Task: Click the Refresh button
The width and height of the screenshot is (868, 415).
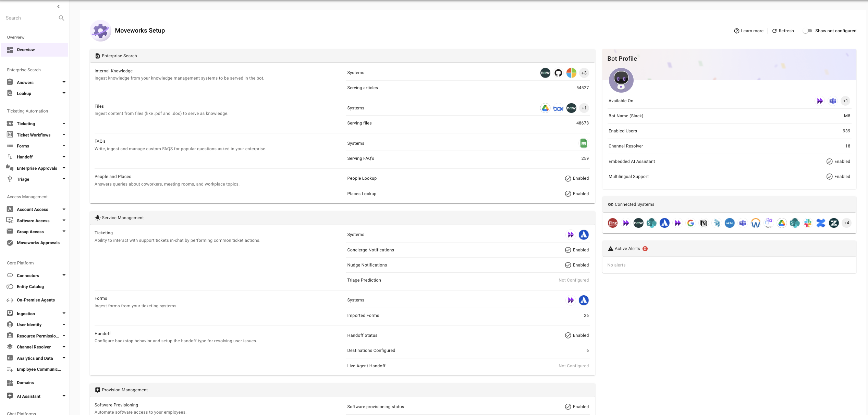Action: 783,31
